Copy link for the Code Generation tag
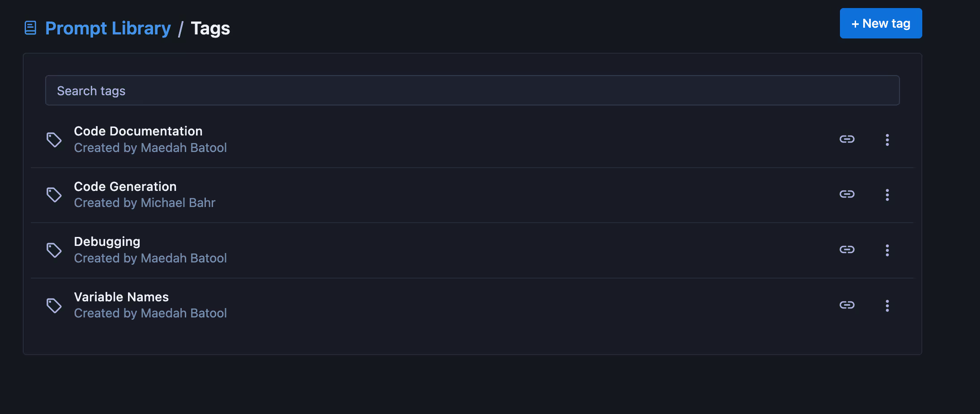 tap(847, 194)
